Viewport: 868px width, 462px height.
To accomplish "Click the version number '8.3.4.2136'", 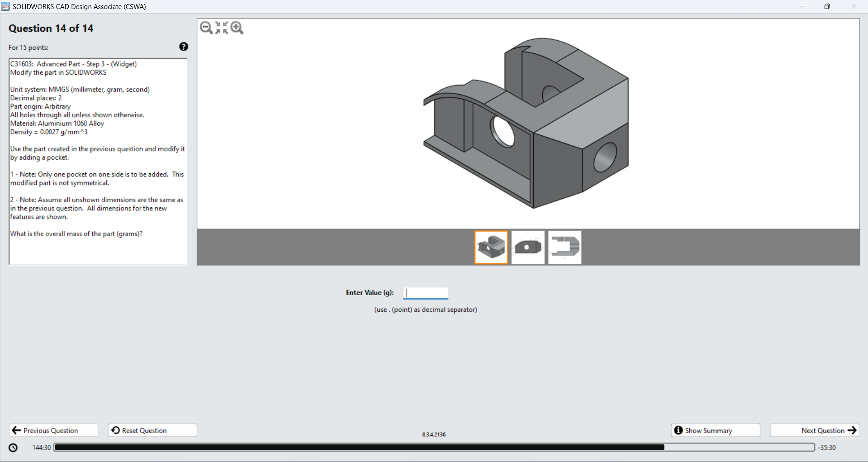I will pos(434,434).
